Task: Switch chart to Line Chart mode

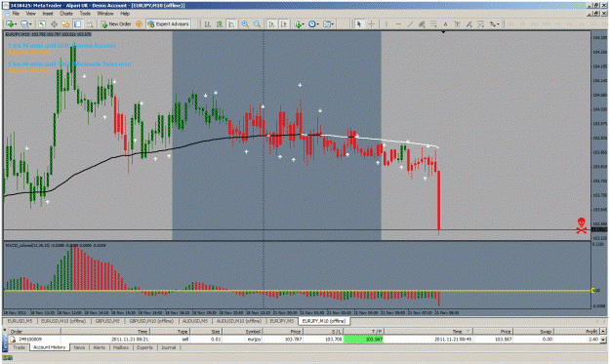Action: [231, 24]
